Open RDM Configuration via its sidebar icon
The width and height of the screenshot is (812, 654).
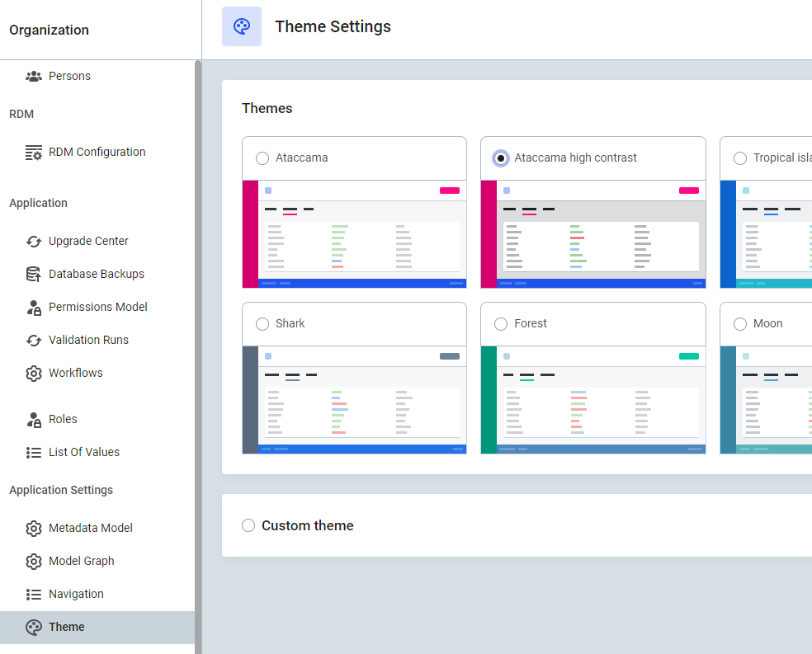(x=33, y=152)
